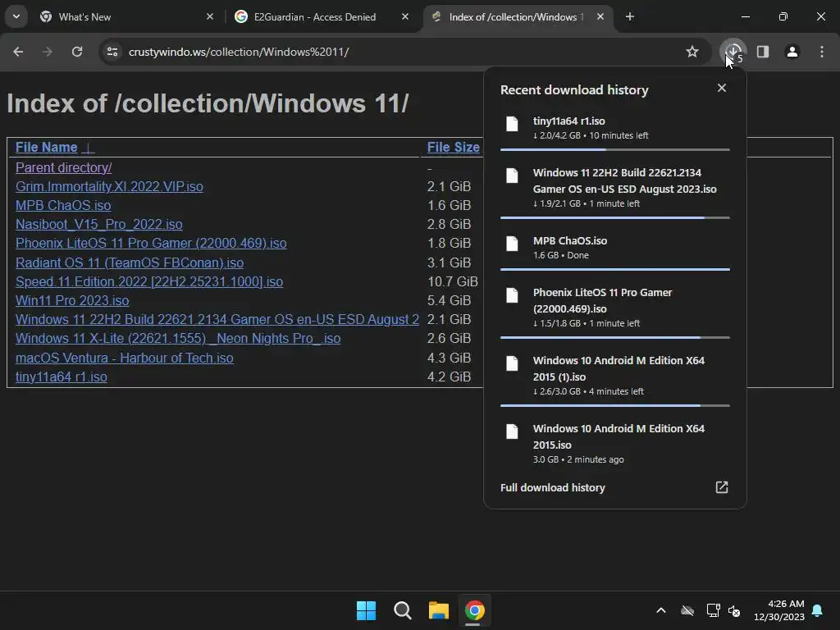Open Full download history
The image size is (840, 630).
552,487
